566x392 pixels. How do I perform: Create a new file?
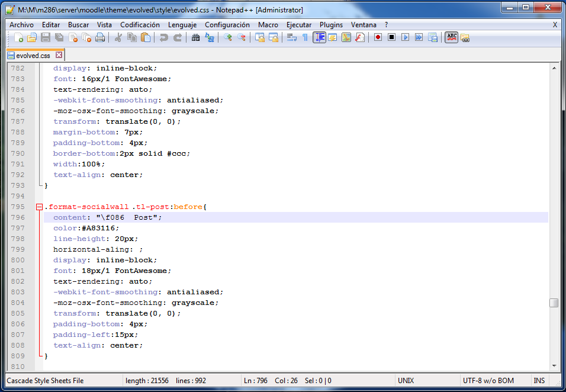tap(18, 37)
